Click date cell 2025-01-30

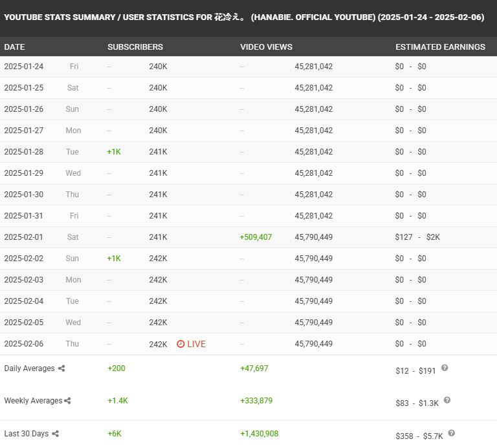coord(24,195)
